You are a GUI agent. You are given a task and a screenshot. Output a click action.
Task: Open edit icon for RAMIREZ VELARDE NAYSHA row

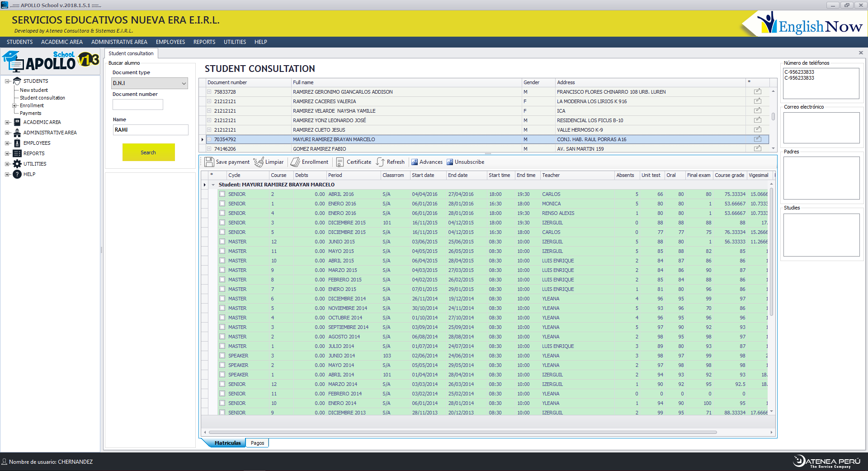pos(757,110)
